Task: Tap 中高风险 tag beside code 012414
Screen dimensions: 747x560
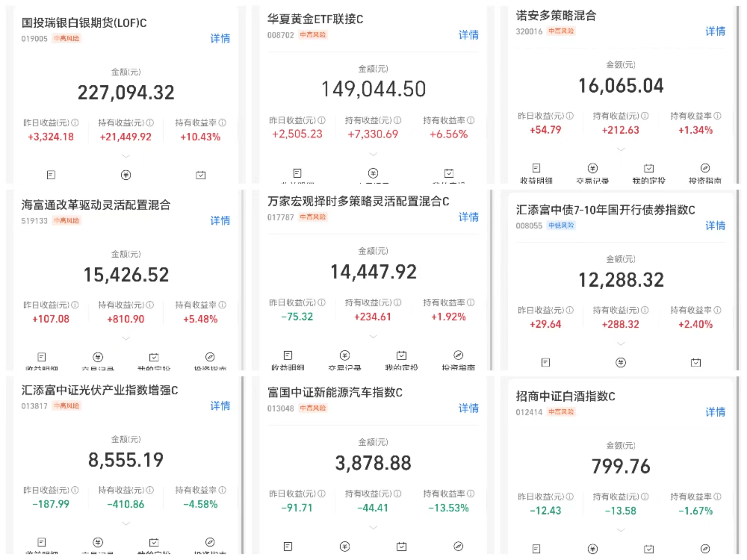Action: pyautogui.click(x=561, y=412)
